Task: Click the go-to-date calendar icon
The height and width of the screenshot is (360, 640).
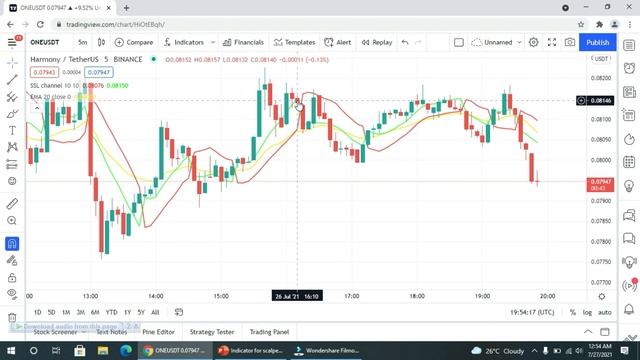Action: [x=179, y=312]
